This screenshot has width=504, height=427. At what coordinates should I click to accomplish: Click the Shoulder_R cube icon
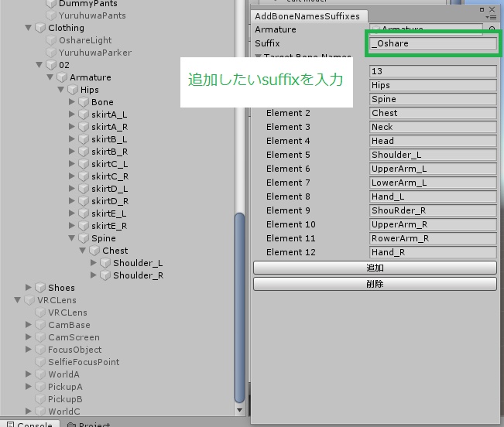point(105,275)
